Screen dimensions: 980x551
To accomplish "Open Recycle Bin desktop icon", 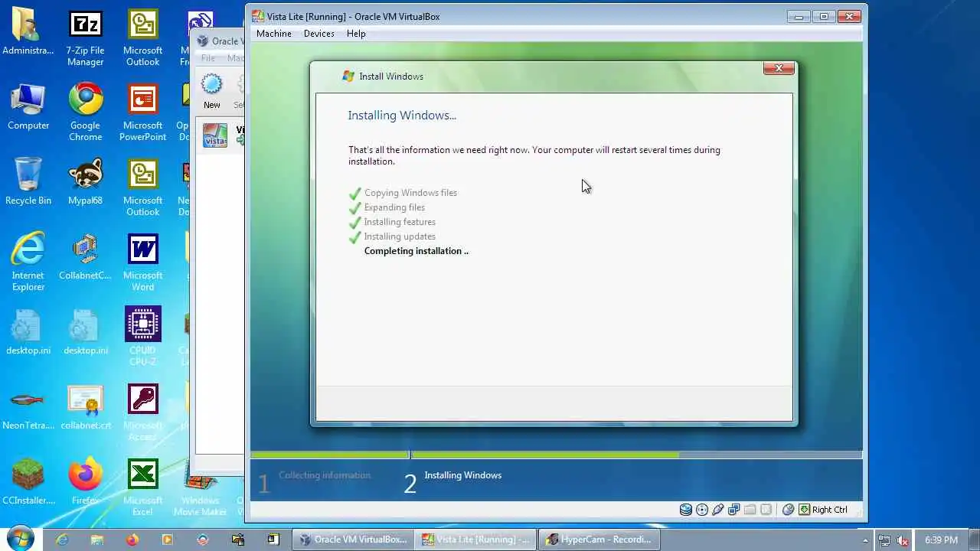I will coord(28,181).
